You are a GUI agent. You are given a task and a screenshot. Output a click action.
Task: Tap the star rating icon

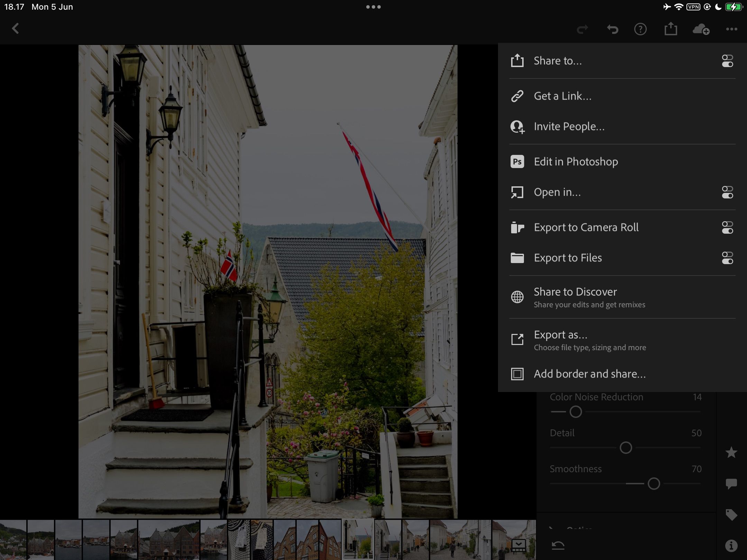pos(731,452)
